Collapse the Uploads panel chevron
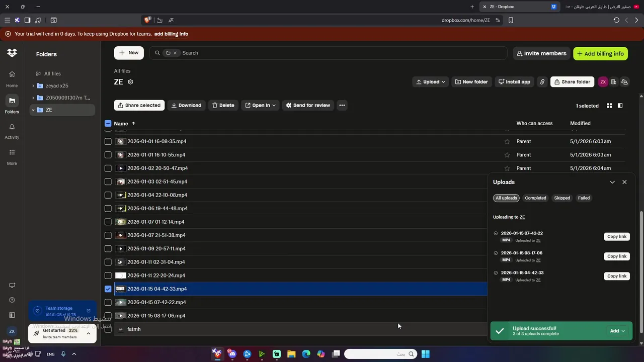The width and height of the screenshot is (644, 362). [612, 182]
